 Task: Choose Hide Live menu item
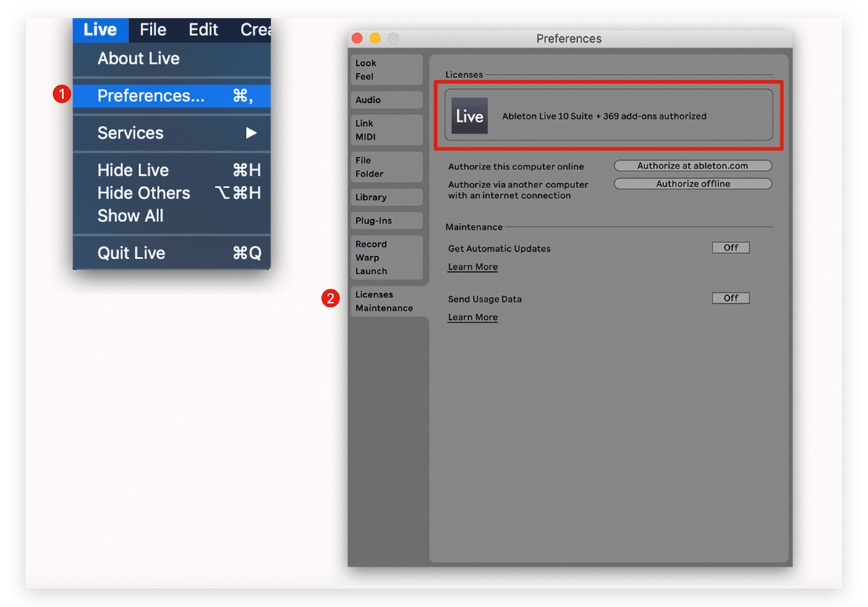171,170
